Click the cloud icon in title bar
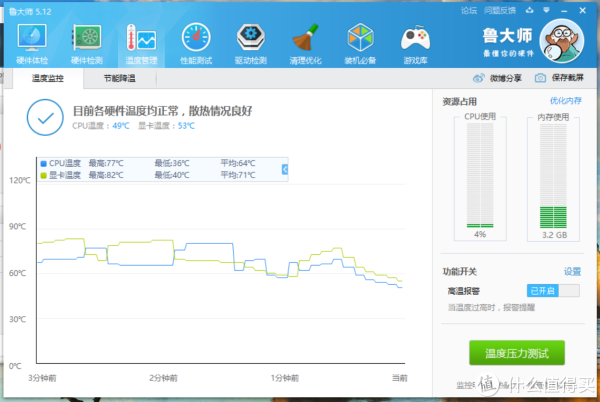Screen dimensions: 600x402 530,10
